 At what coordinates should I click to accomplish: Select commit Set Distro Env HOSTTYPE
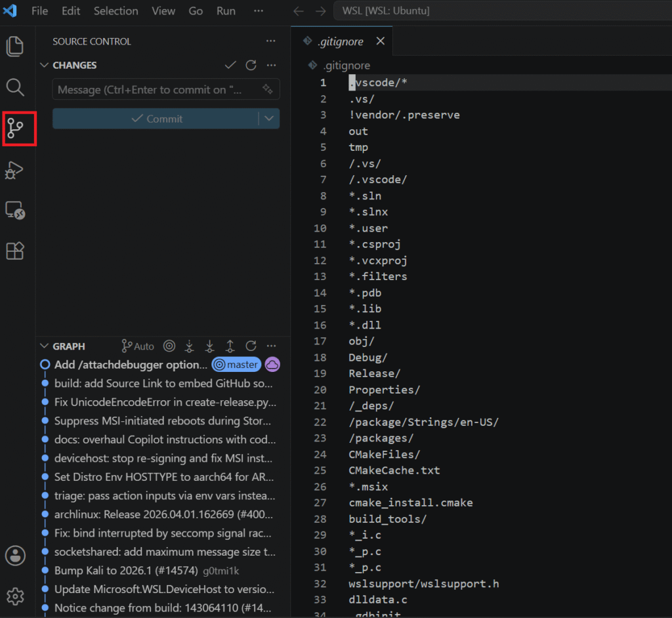point(163,477)
